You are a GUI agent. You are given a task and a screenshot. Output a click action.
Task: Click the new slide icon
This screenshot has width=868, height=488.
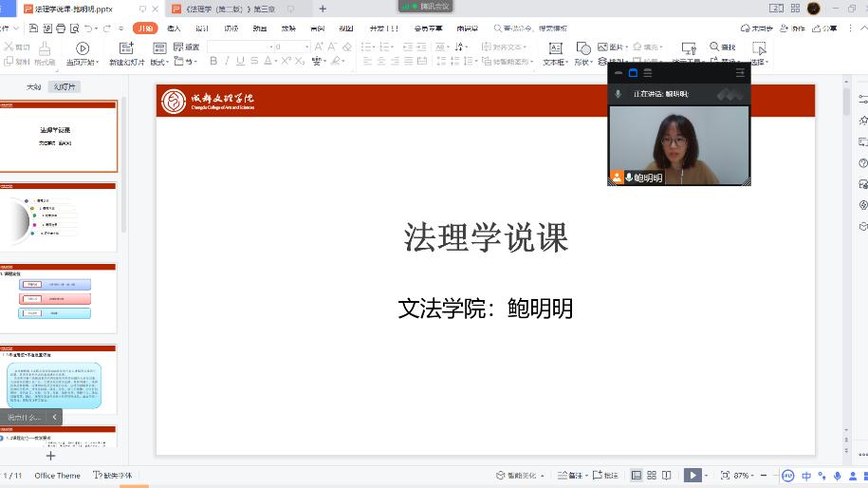pos(126,47)
